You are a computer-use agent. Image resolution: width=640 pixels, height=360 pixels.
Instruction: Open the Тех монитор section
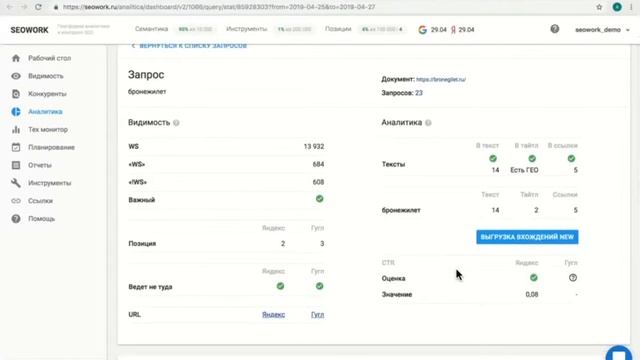[48, 129]
